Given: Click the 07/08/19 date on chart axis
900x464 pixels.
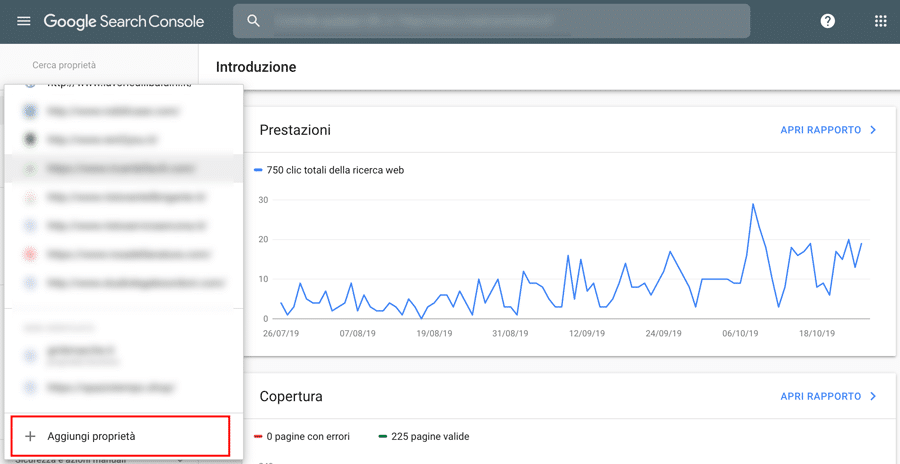Looking at the screenshot, I should tap(358, 333).
